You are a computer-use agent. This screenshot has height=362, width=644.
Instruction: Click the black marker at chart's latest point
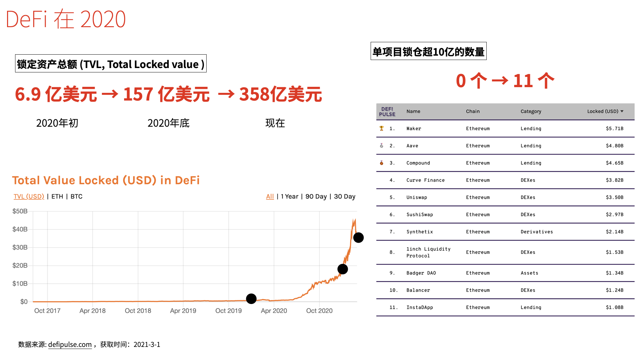coord(358,238)
